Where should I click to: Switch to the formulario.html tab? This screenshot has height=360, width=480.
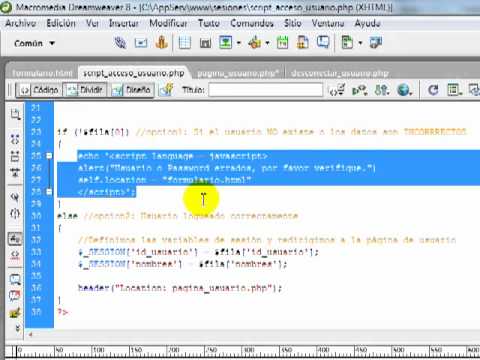[x=42, y=73]
